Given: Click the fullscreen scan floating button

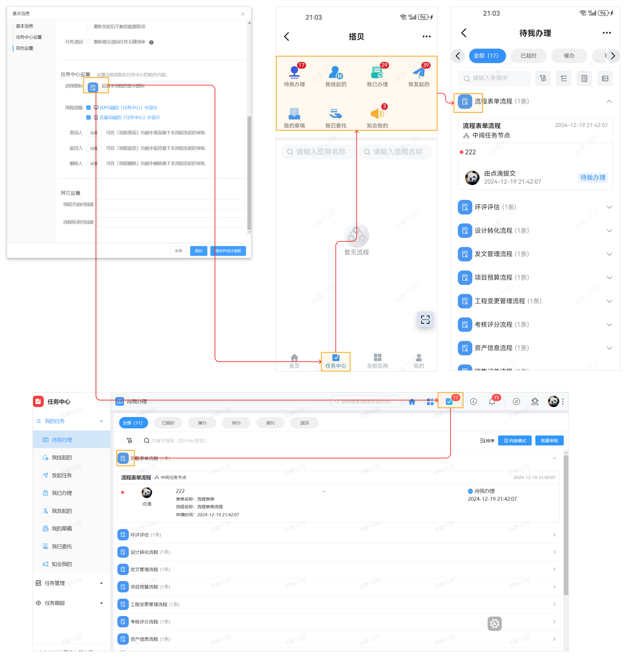Looking at the screenshot, I should [425, 319].
